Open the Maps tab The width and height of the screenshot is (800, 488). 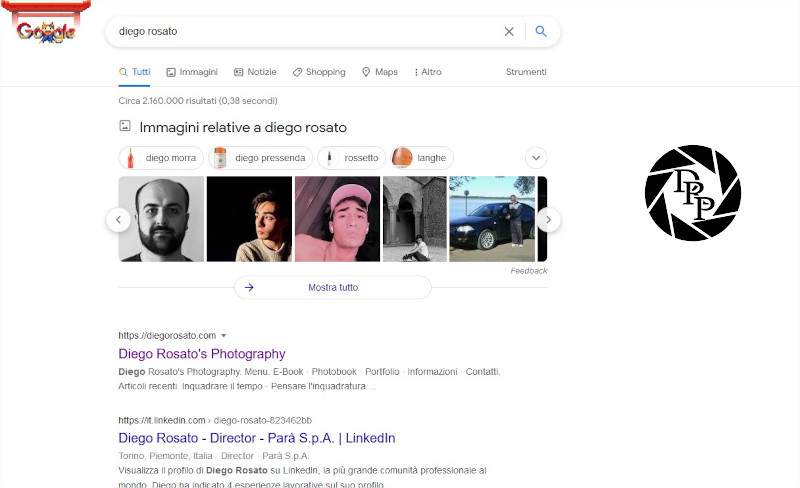tap(380, 72)
